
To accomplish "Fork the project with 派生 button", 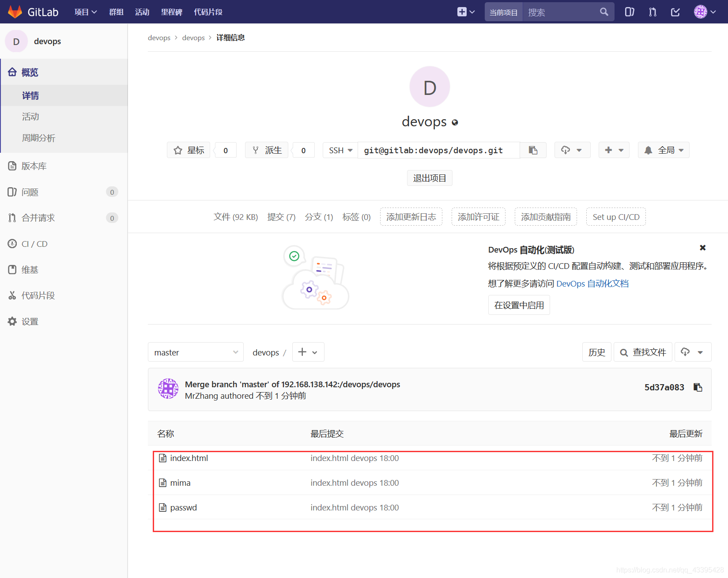I will click(x=267, y=150).
